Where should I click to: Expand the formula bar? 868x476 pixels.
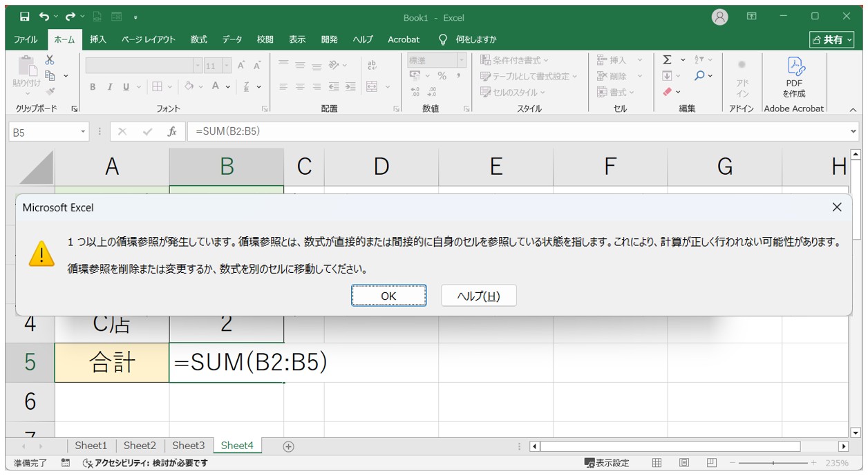coord(853,131)
